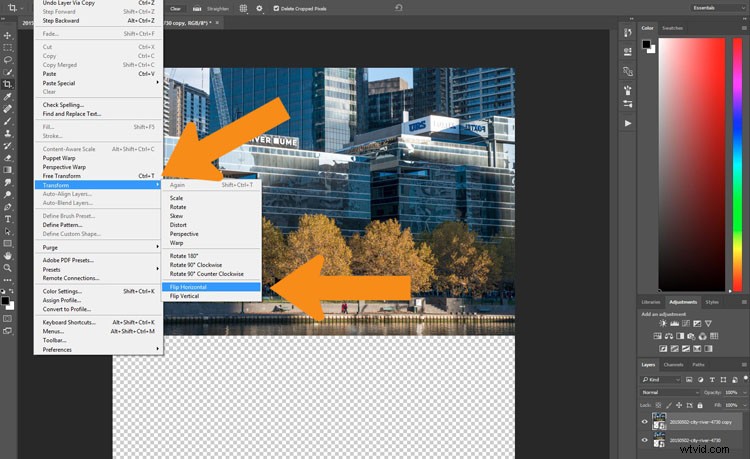Select the Gradient tool
This screenshot has height=459, width=750.
tap(8, 170)
